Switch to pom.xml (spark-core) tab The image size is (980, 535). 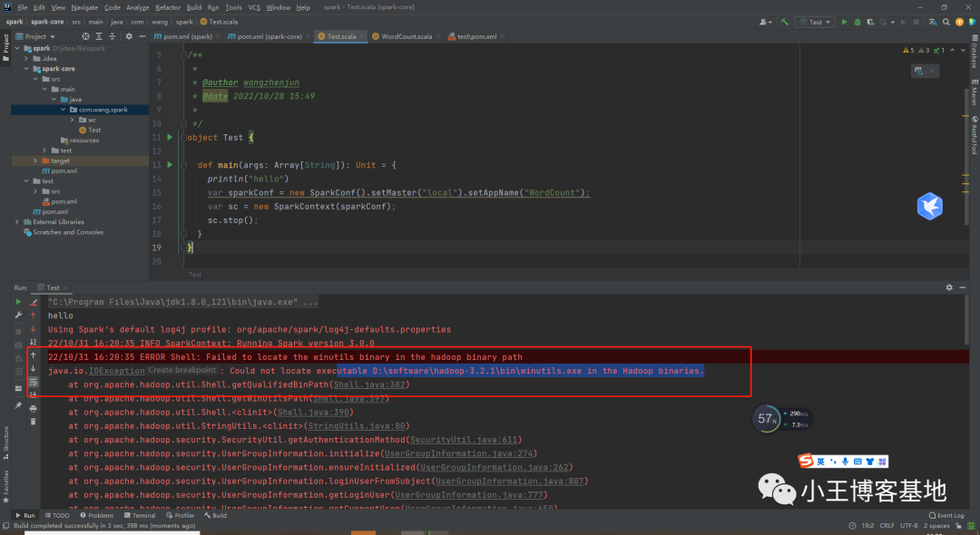(x=269, y=36)
